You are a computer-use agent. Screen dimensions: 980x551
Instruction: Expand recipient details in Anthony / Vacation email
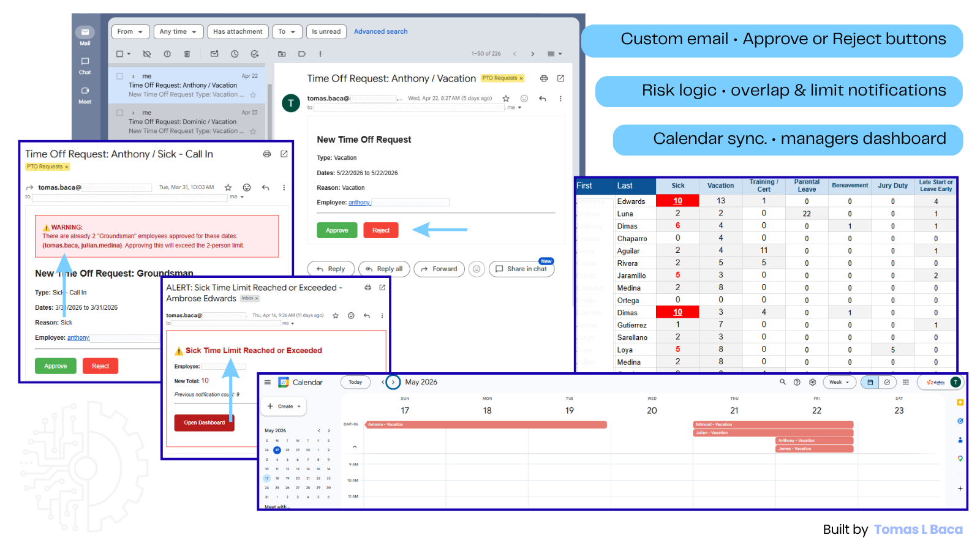[520, 108]
